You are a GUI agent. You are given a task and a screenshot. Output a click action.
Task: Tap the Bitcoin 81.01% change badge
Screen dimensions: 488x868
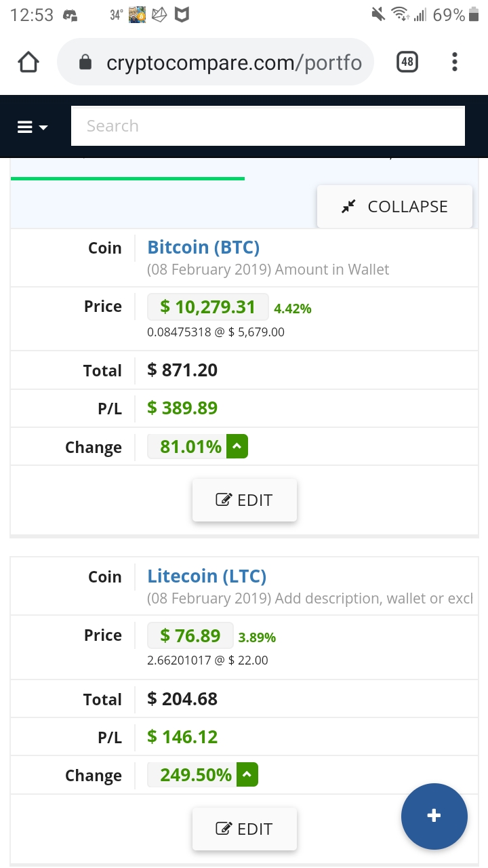click(186, 447)
